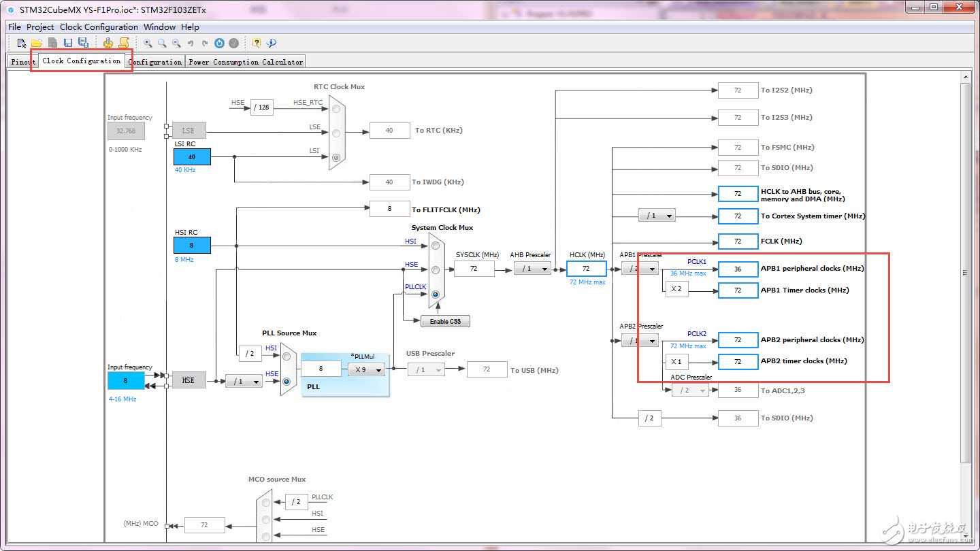The width and height of the screenshot is (980, 551).
Task: Open the PLLMul X 9 dropdown
Action: (x=366, y=369)
